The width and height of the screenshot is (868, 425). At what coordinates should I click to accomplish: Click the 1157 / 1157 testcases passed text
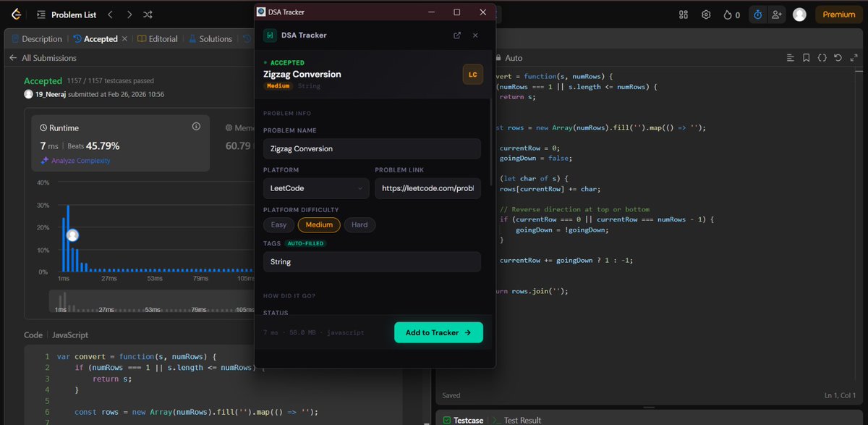(110, 81)
